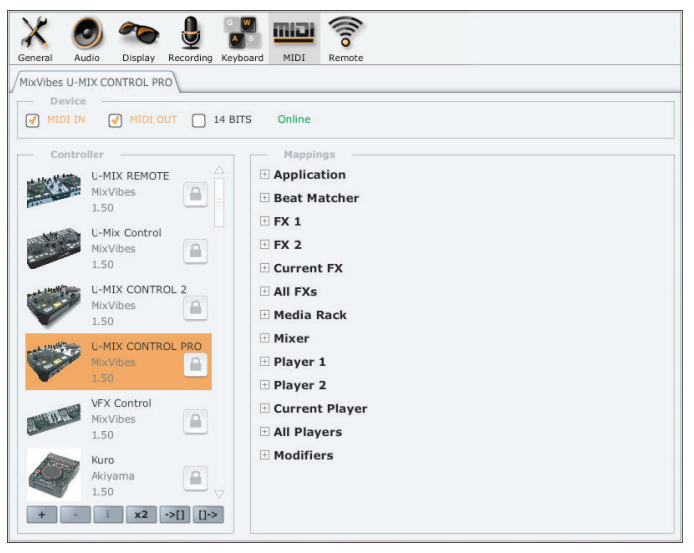This screenshot has height=553, width=694.
Task: Expand the Current FX mappings group
Action: click(264, 267)
